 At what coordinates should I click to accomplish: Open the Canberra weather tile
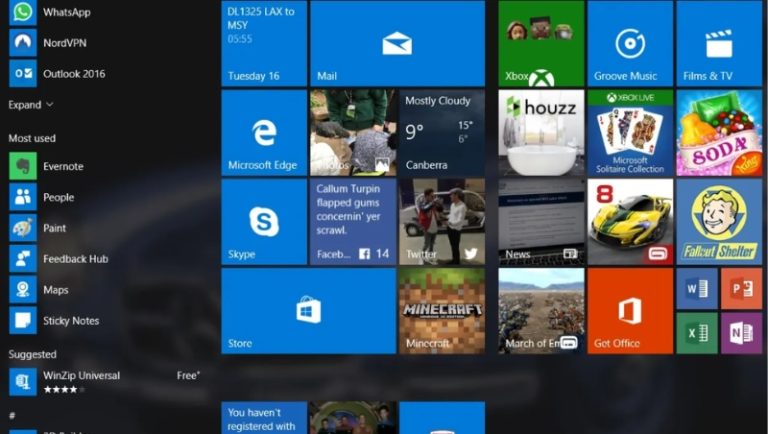(x=442, y=133)
